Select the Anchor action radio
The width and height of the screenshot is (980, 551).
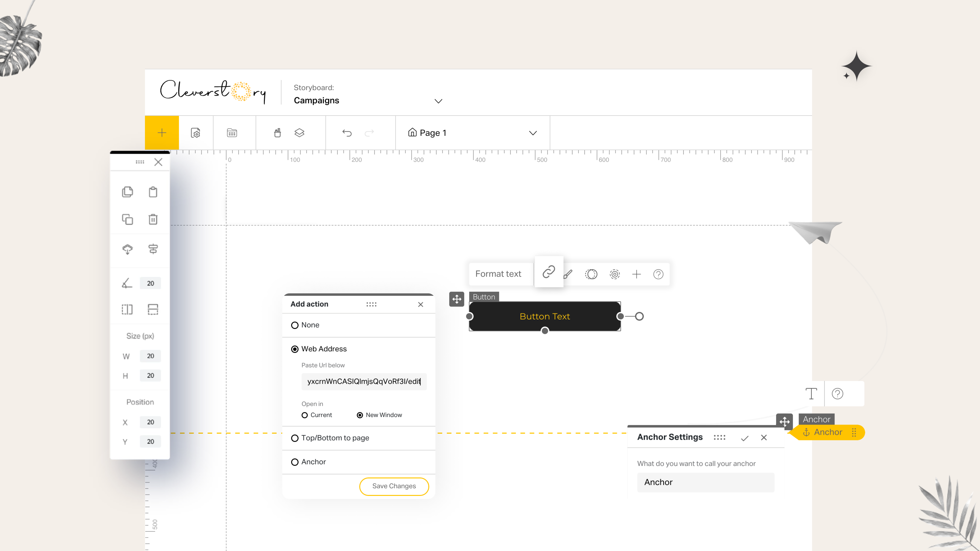[x=295, y=462]
